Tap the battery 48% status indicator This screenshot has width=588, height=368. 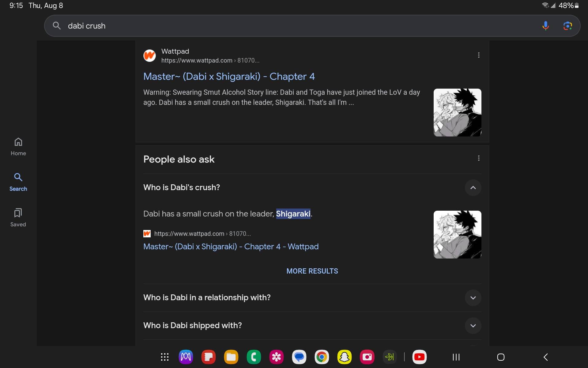click(x=568, y=6)
